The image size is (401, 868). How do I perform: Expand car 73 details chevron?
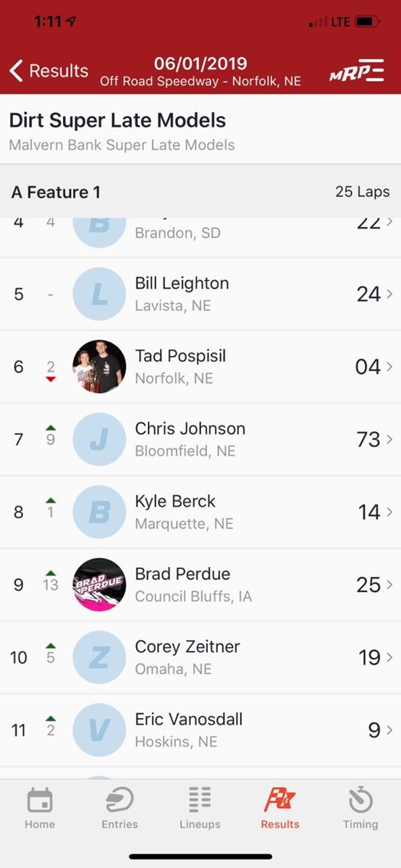pos(390,439)
